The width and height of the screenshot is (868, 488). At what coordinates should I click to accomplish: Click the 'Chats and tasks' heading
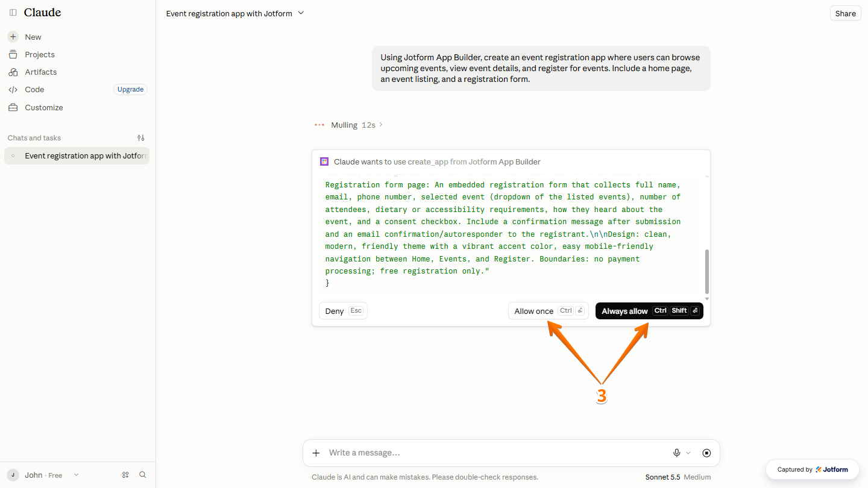34,138
